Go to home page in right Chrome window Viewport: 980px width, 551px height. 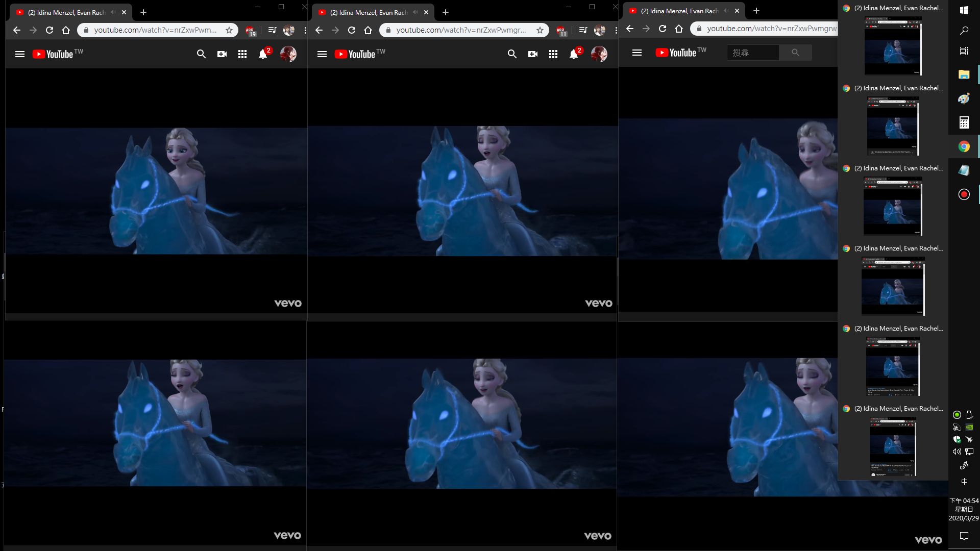679,29
